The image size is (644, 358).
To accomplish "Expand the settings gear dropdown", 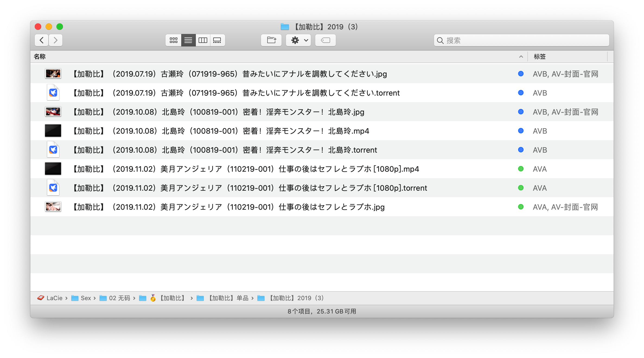I will coord(298,40).
